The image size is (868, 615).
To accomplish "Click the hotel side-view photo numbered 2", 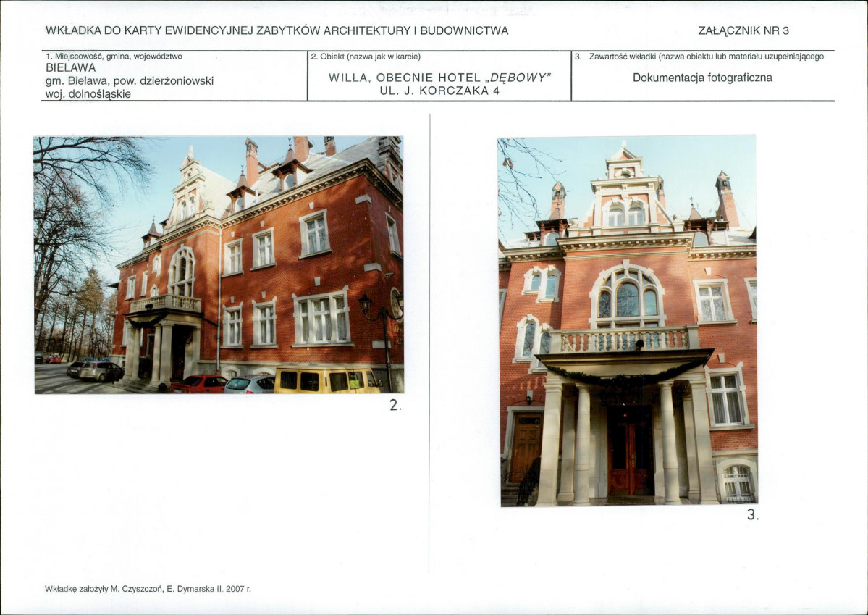I will tap(219, 265).
